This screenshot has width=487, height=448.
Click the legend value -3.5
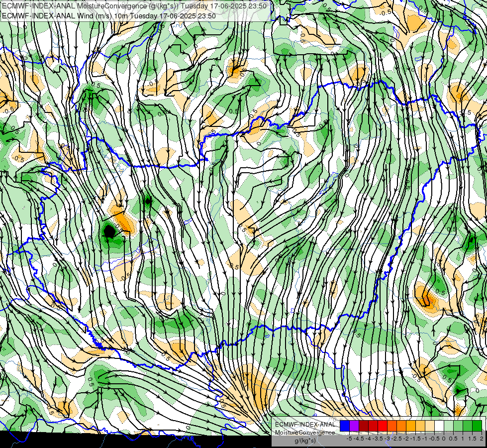pyautogui.click(x=378, y=439)
